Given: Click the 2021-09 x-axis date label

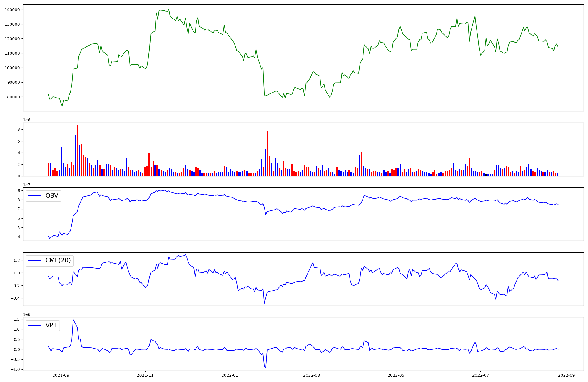Looking at the screenshot, I should click(x=61, y=375).
